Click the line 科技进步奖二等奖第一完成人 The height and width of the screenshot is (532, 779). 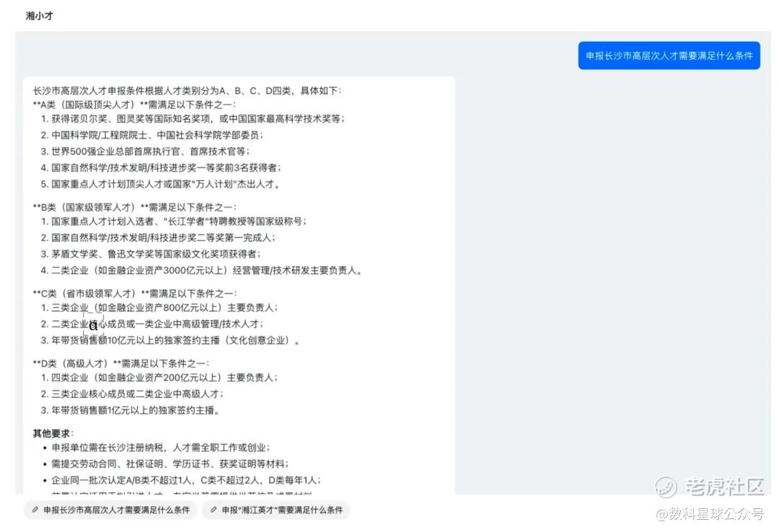[x=157, y=238]
